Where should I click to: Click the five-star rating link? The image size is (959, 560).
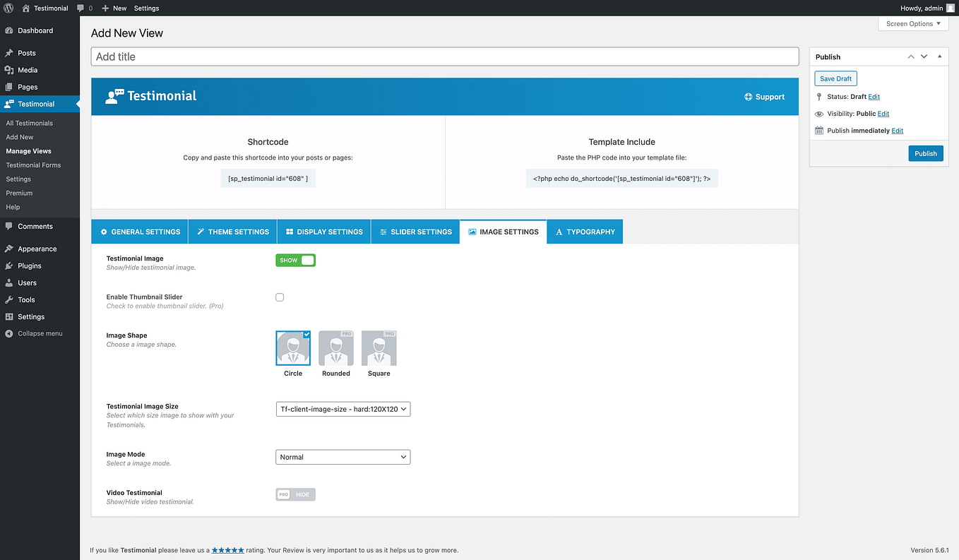tap(227, 550)
